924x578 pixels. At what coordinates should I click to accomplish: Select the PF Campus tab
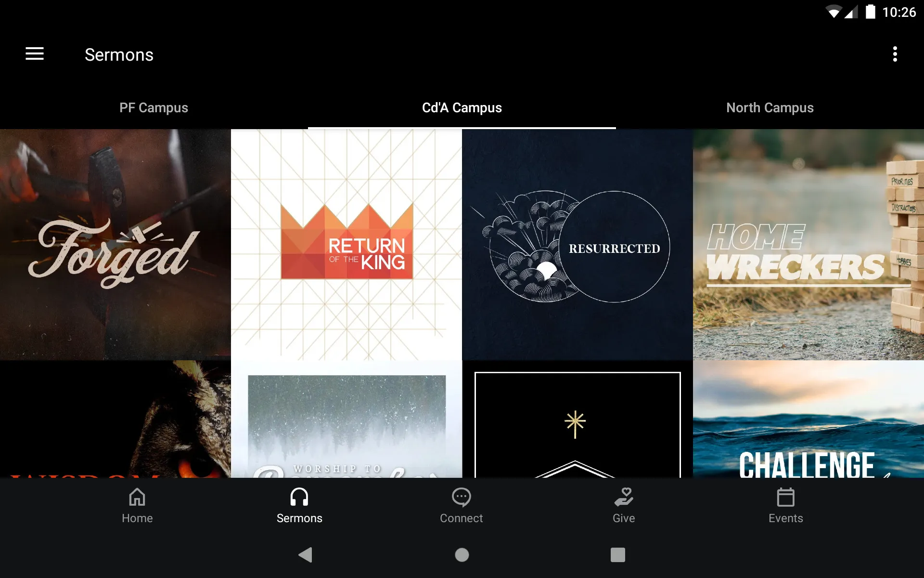point(154,107)
